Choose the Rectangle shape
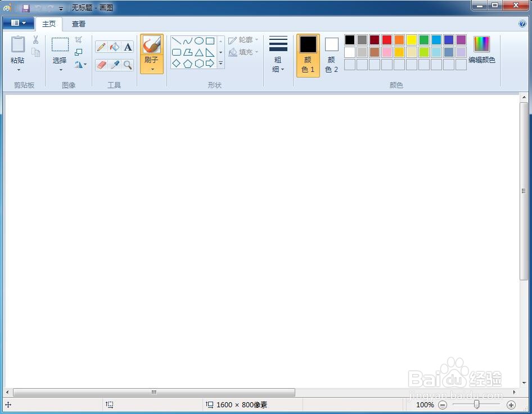Screen dimensions: 532x414 coord(210,41)
